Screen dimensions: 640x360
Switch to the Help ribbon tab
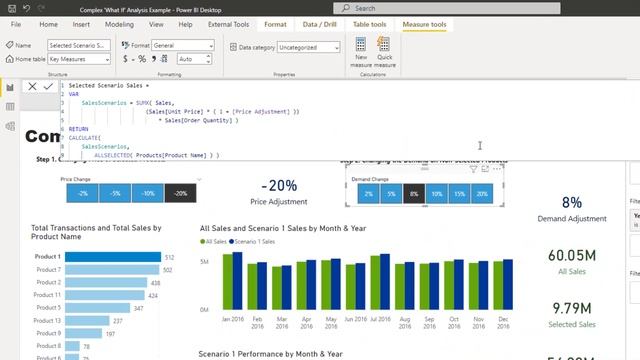[185, 24]
